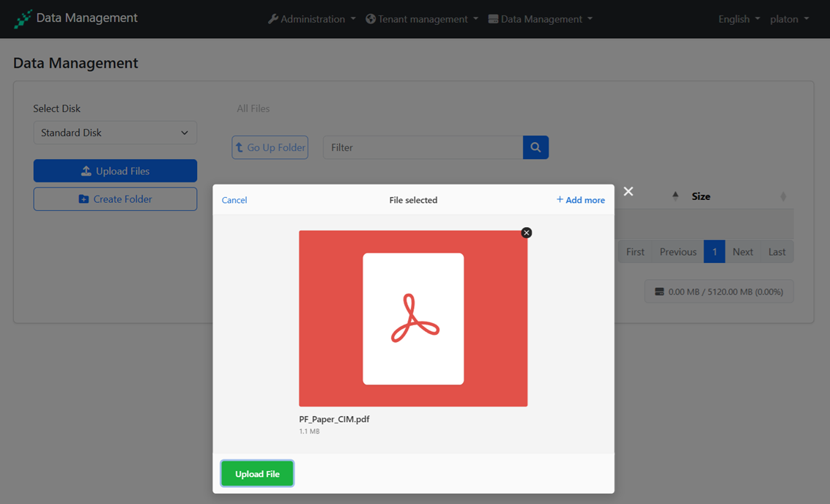The width and height of the screenshot is (830, 504).
Task: Click inside the Filter text field
Action: 423,147
